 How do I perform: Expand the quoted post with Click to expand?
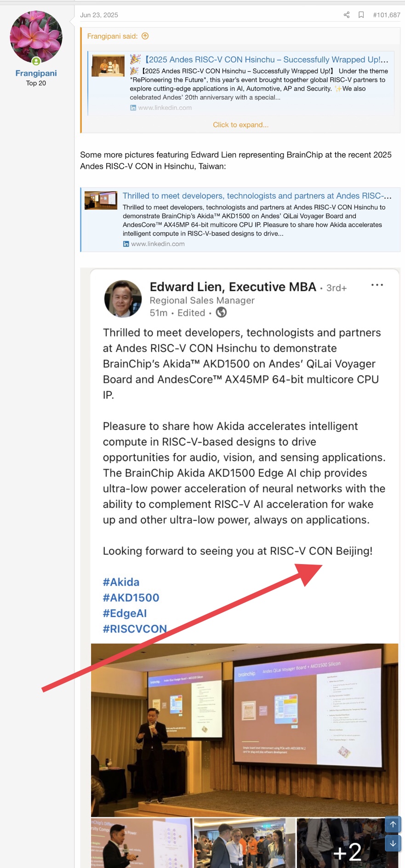point(240,125)
